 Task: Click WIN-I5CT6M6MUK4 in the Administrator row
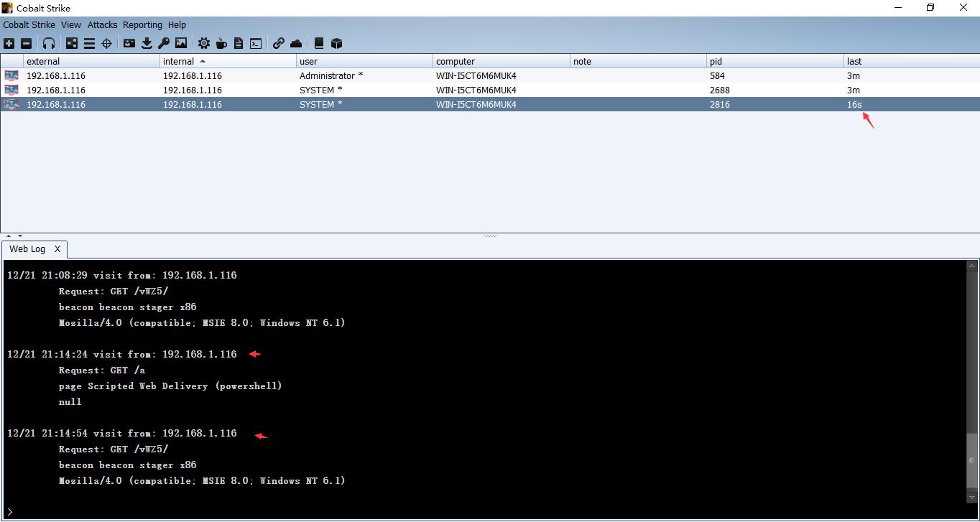476,75
